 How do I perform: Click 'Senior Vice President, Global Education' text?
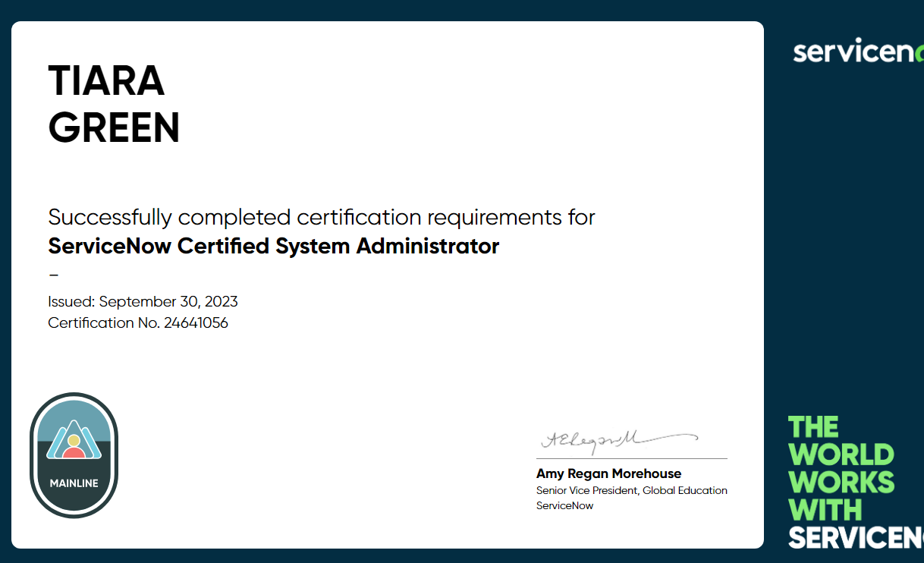(x=631, y=490)
